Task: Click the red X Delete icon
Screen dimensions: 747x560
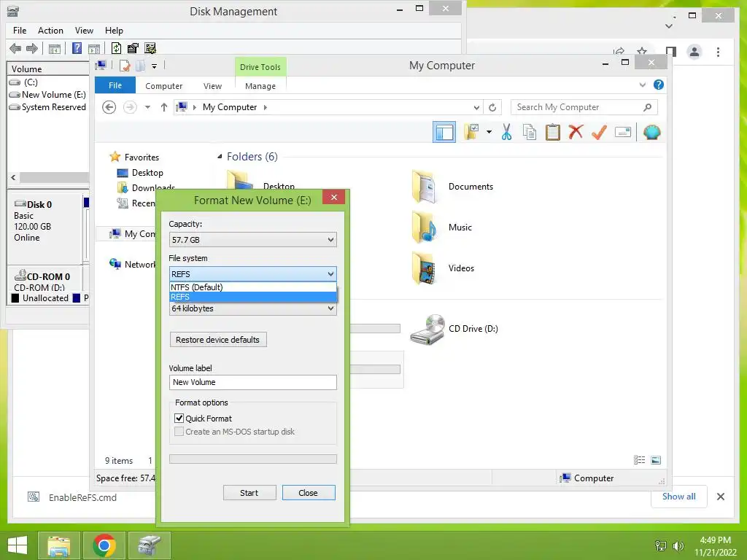Action: [x=576, y=131]
